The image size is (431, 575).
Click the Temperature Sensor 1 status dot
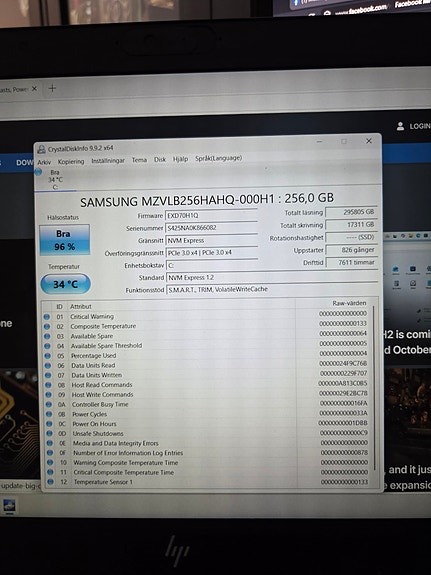pyautogui.click(x=51, y=482)
